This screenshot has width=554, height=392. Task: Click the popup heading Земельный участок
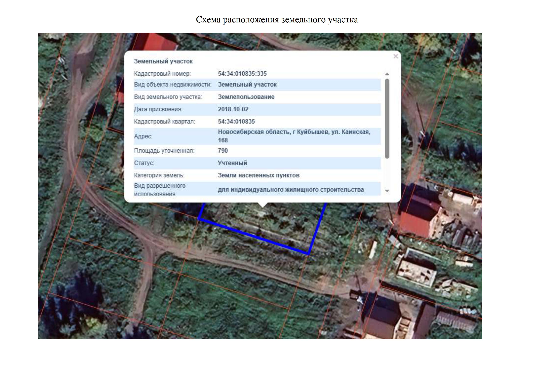click(x=163, y=61)
